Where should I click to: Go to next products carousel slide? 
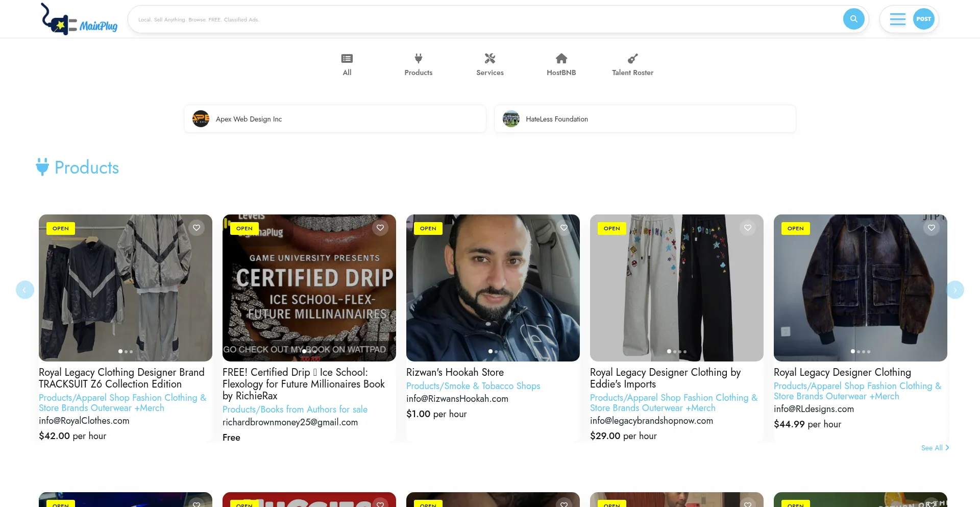955,289
